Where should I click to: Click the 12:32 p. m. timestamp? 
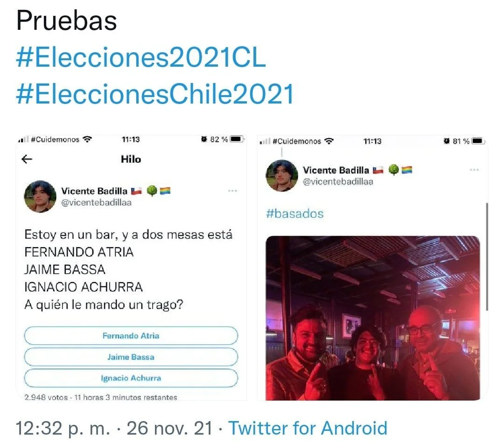pyautogui.click(x=63, y=428)
